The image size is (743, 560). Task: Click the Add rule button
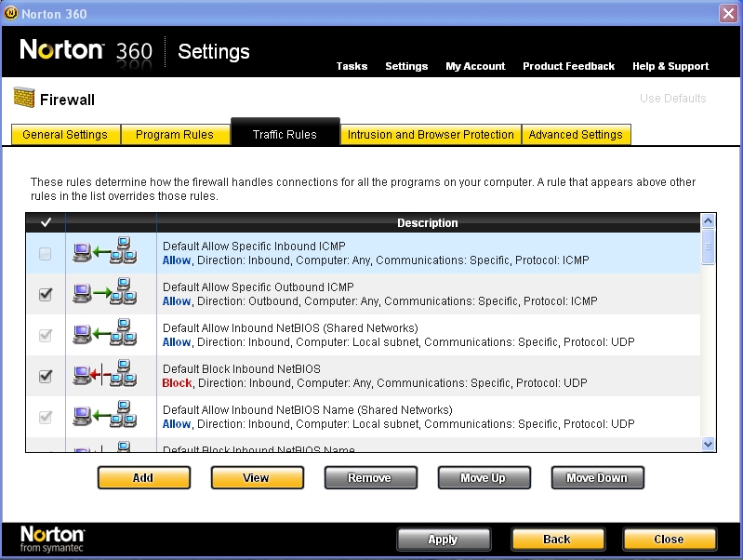[x=143, y=477]
